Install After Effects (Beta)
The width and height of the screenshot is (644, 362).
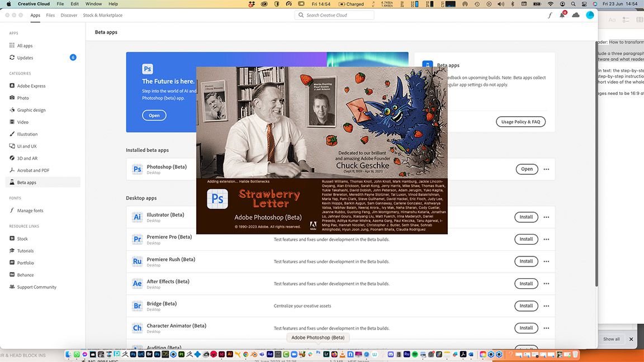point(525,283)
